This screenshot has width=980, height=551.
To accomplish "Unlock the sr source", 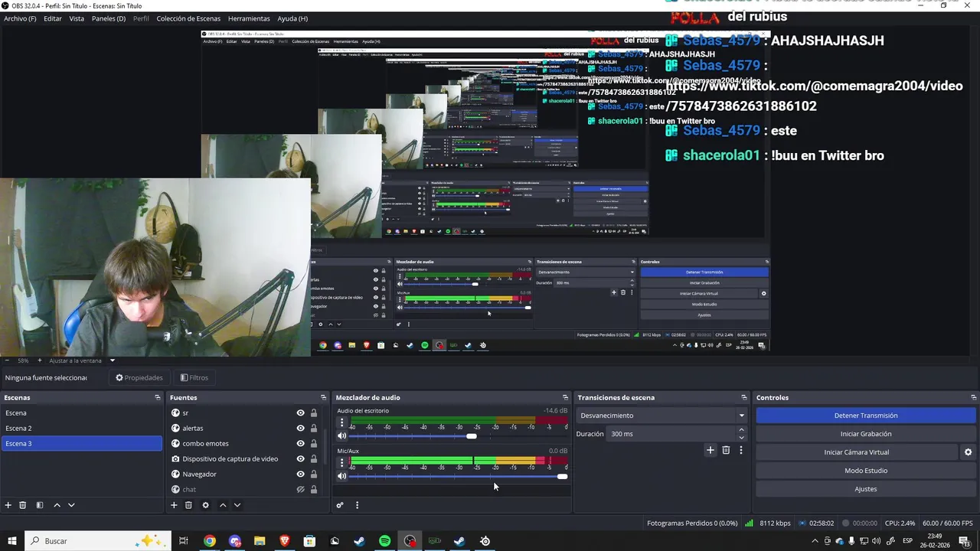I will pyautogui.click(x=314, y=413).
